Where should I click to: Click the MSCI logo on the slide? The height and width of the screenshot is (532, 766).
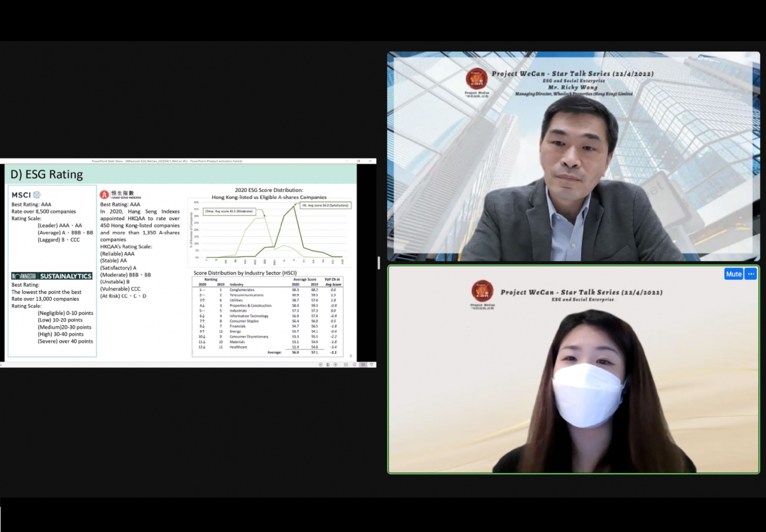(x=26, y=195)
